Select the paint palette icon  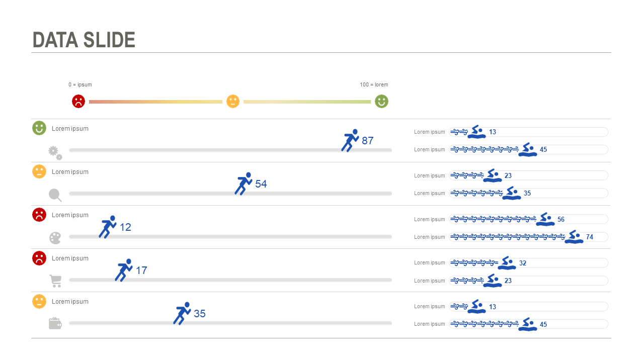pyautogui.click(x=55, y=238)
